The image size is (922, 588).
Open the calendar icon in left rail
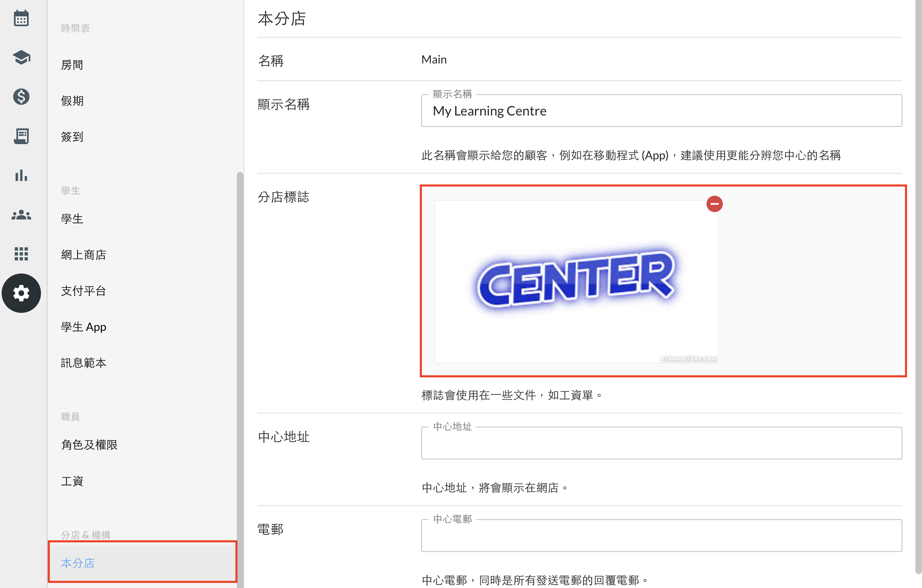tap(21, 18)
